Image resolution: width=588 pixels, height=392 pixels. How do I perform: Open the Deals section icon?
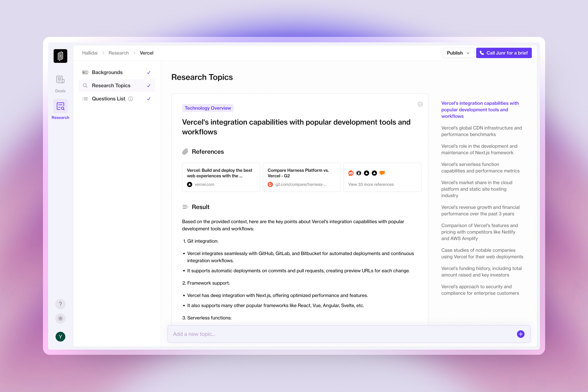click(60, 79)
